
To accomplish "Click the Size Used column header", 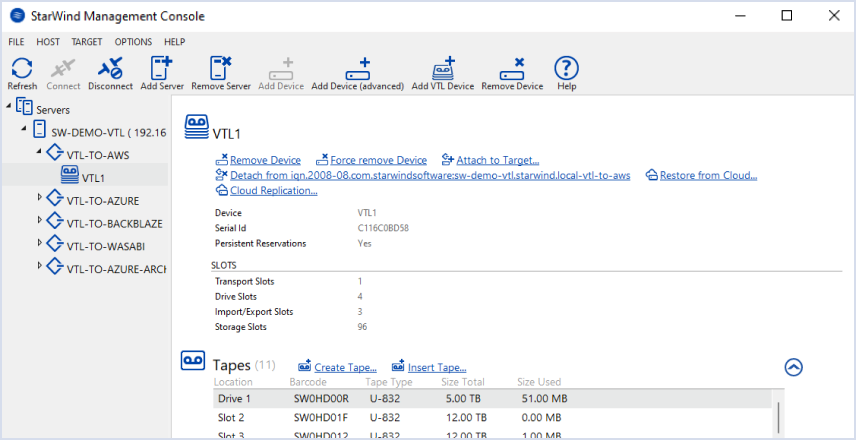I will [x=539, y=382].
